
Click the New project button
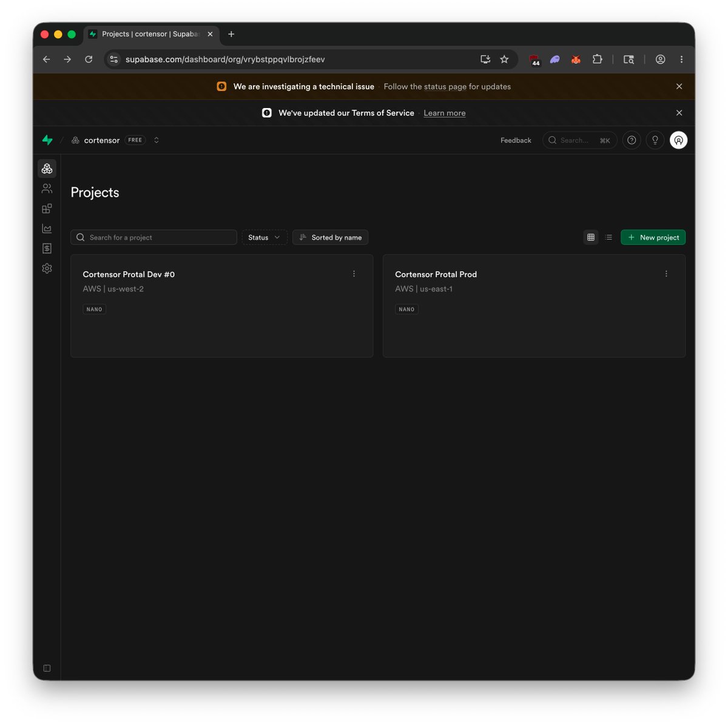(x=653, y=237)
